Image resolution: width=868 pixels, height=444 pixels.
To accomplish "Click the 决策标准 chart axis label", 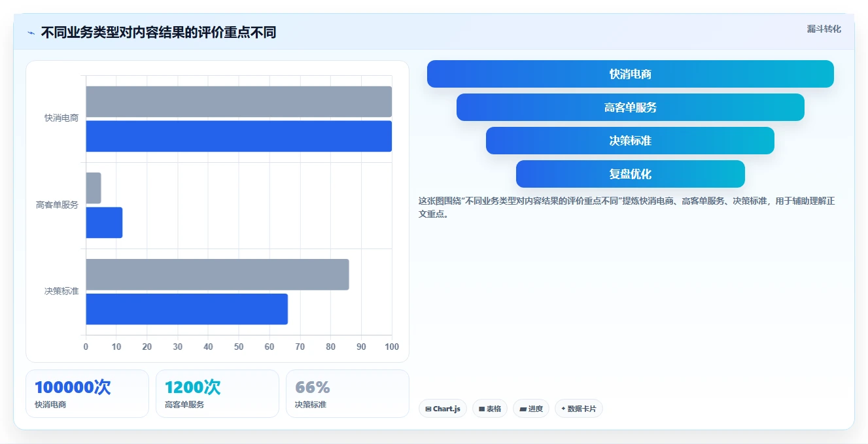I will (61, 291).
